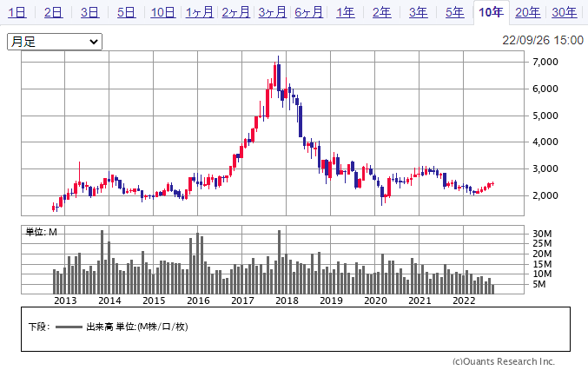Choose the 10日 period tab

click(x=162, y=13)
